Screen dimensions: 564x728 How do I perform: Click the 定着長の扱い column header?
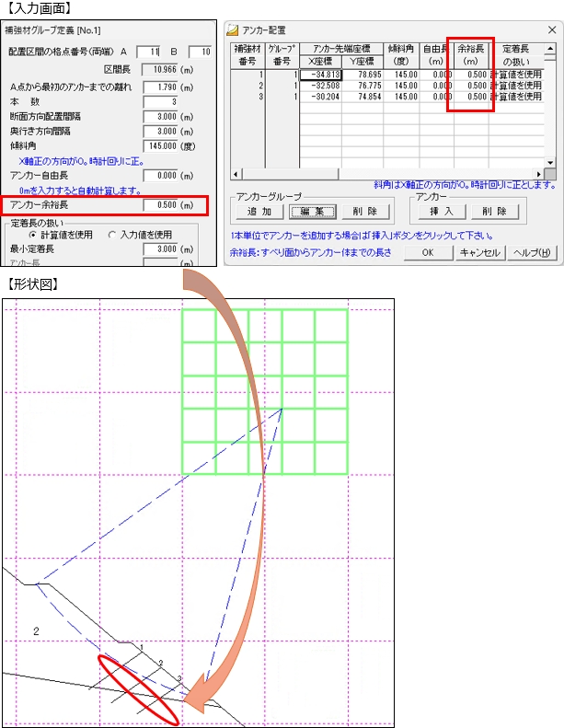[x=516, y=55]
